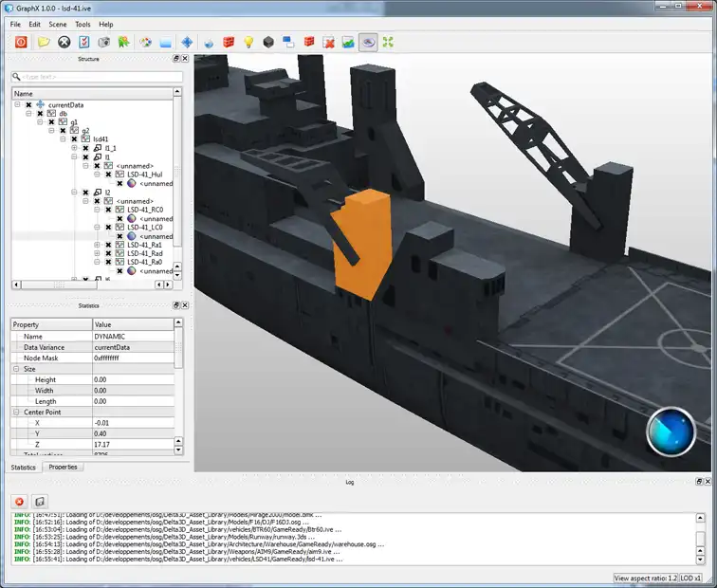Image resolution: width=717 pixels, height=588 pixels.
Task: Toggle the checkbox next to currentData node
Action: 28,104
